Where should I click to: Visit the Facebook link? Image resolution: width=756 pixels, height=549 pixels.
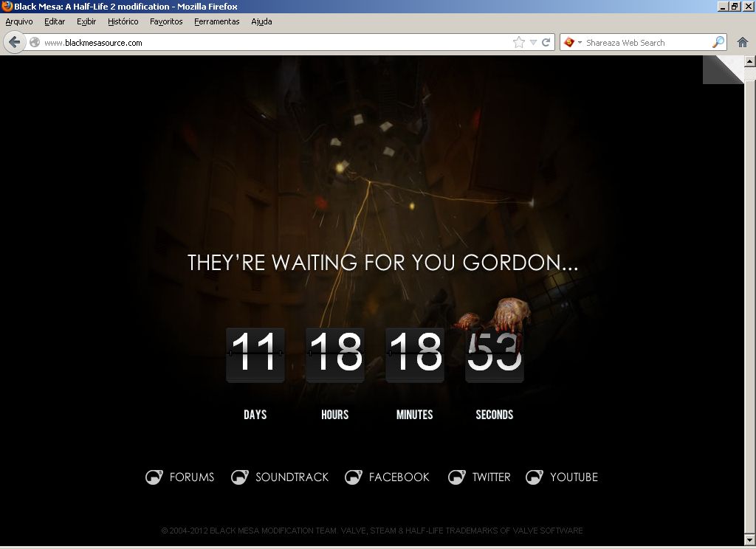click(x=399, y=477)
